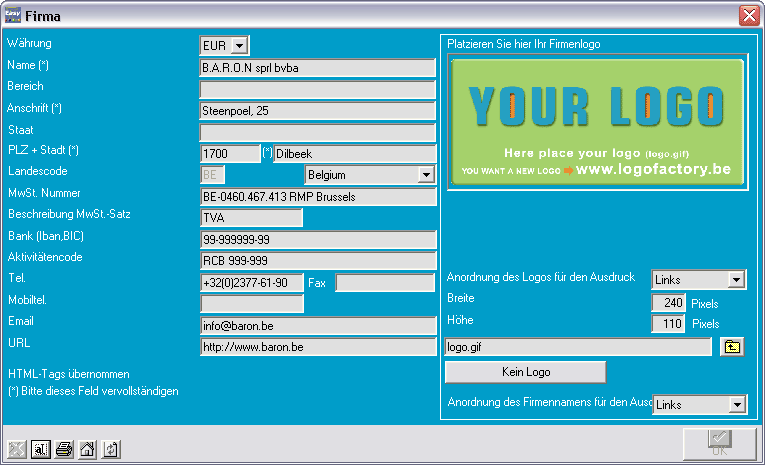
Task: Click the 'Bank (Iban,BIC)' label
Action: point(46,236)
